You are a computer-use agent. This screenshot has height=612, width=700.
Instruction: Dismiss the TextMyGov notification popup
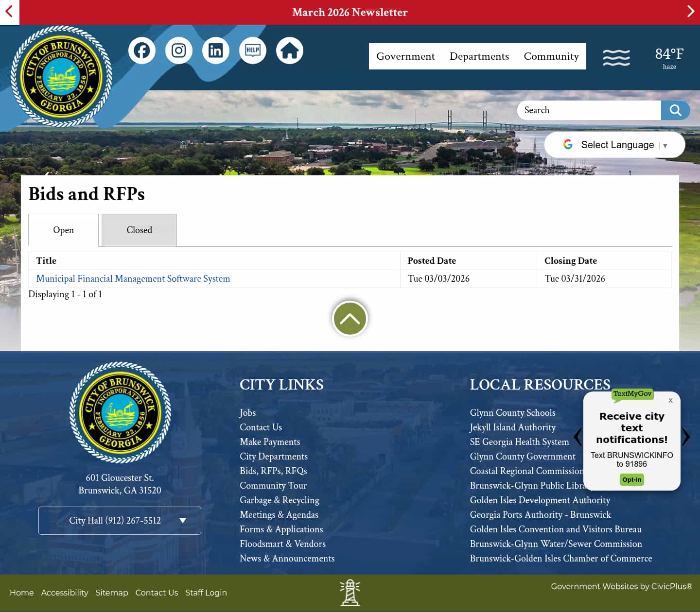click(670, 400)
